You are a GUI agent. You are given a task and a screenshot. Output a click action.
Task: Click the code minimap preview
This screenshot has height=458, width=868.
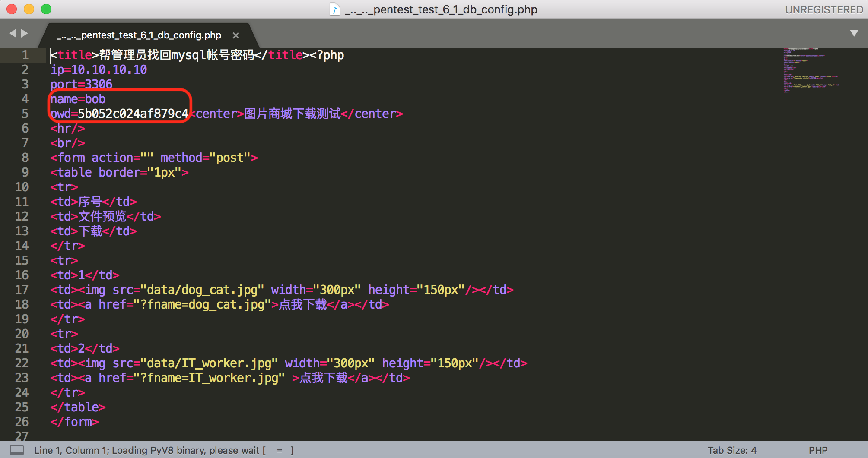[x=811, y=70]
